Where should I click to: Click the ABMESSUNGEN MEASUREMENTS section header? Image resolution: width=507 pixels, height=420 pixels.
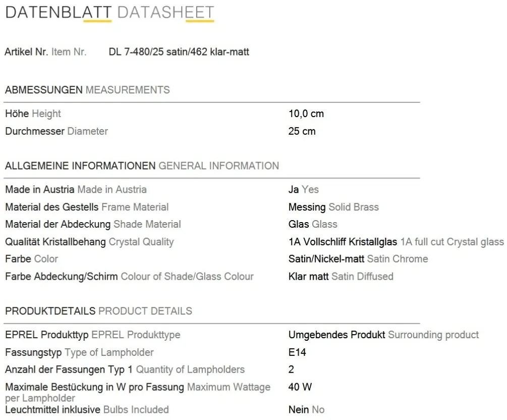pos(87,90)
